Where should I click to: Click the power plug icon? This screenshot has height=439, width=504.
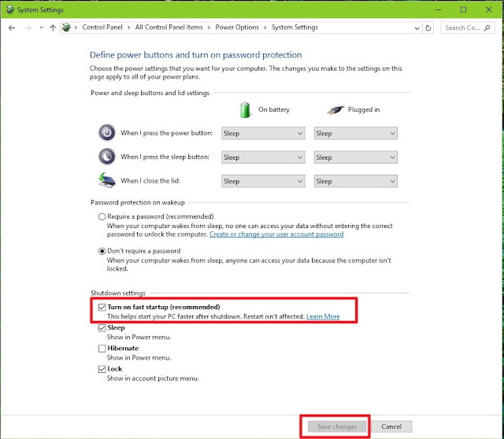click(335, 110)
